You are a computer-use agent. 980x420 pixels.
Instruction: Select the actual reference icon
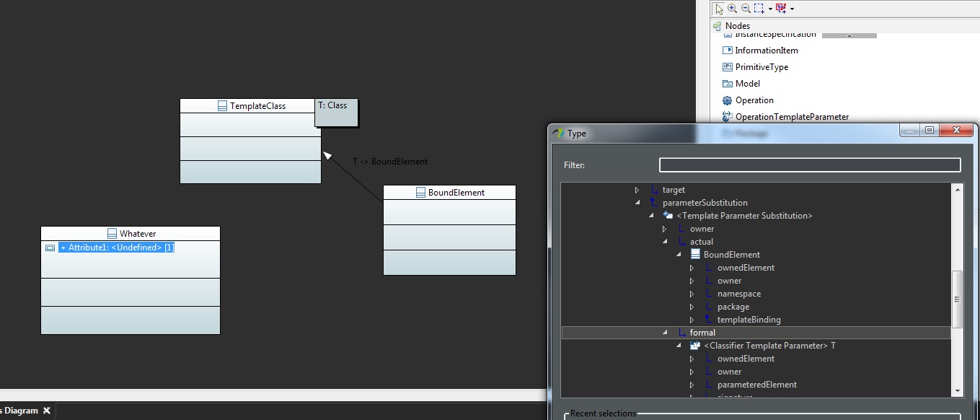point(681,242)
